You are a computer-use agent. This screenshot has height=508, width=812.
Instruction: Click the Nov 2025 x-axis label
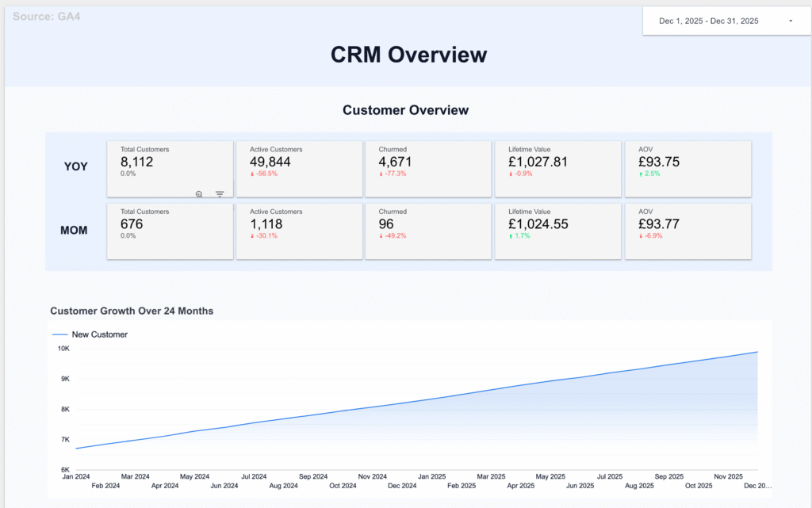728,476
